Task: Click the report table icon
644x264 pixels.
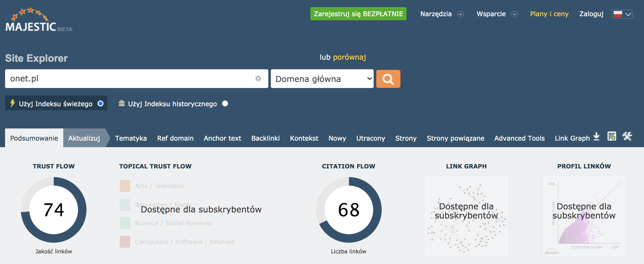Action: tap(612, 136)
